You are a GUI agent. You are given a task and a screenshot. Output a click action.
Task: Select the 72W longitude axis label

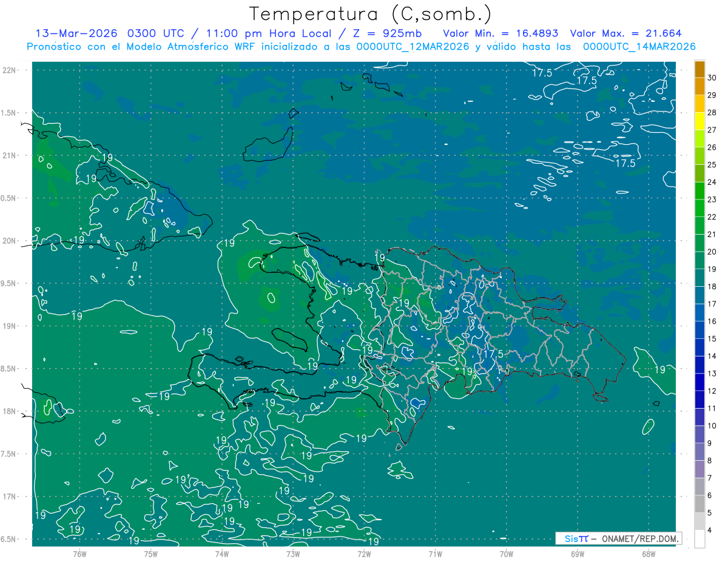click(364, 554)
